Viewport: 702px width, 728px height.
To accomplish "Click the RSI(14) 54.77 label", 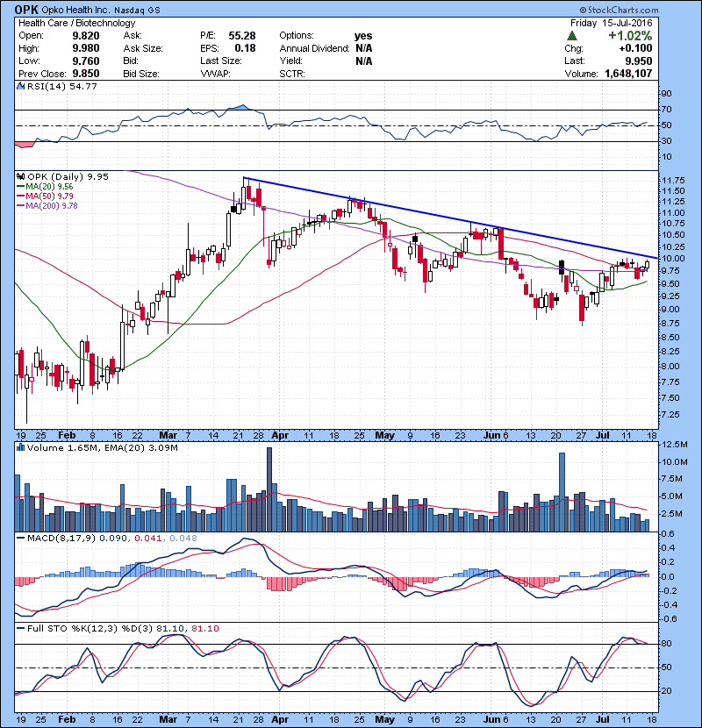I will pos(62,86).
